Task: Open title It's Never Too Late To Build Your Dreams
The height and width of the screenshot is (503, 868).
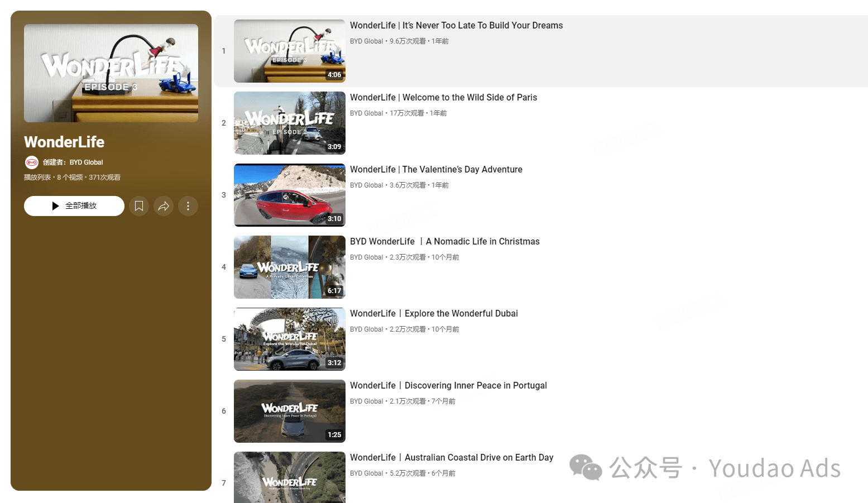Action: click(456, 25)
